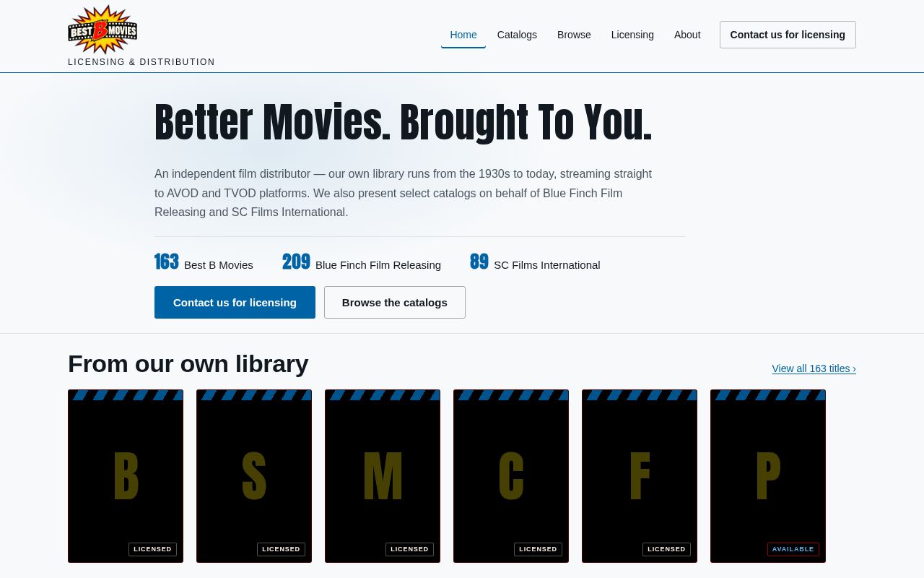The height and width of the screenshot is (578, 924).
Task: Click the LICENSED badge on the M card
Action: 409,549
